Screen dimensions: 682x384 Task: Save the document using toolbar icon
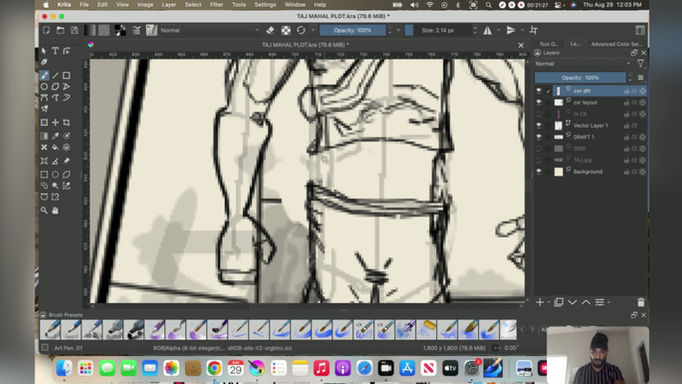click(x=74, y=30)
